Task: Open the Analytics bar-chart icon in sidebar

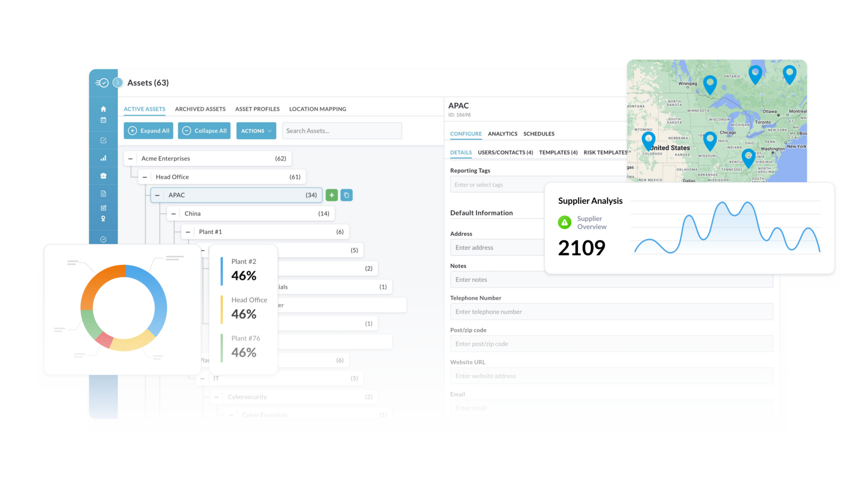Action: click(x=104, y=158)
